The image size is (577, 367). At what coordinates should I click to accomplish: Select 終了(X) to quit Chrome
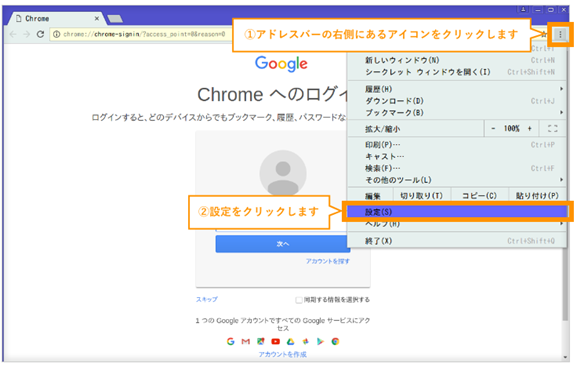point(456,241)
